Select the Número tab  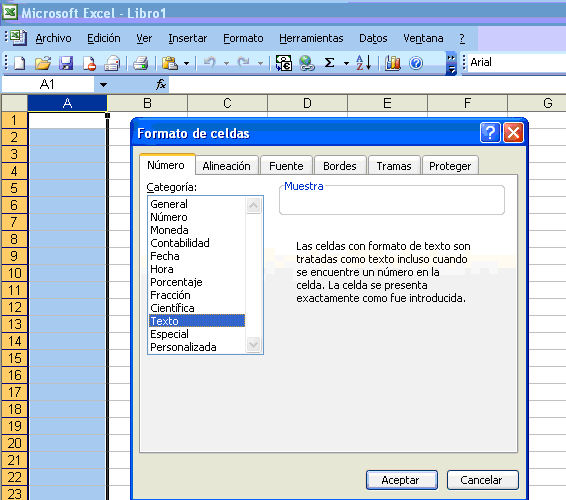(x=166, y=165)
